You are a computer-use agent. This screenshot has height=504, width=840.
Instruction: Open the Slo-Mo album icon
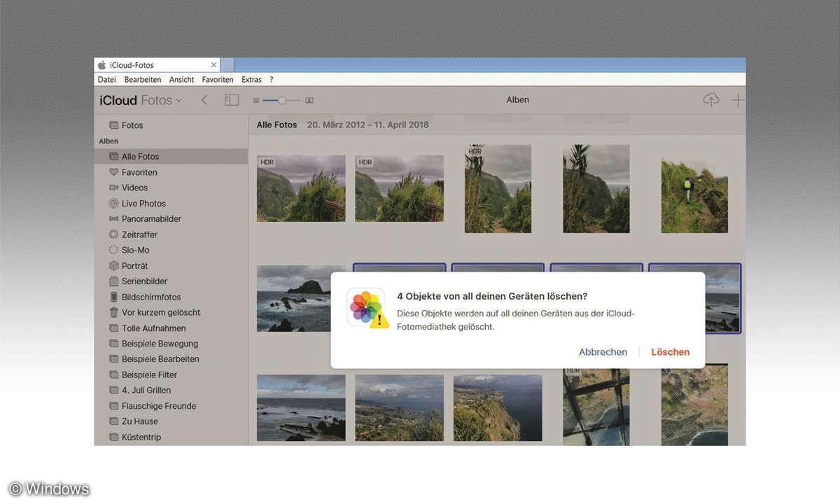pos(113,250)
